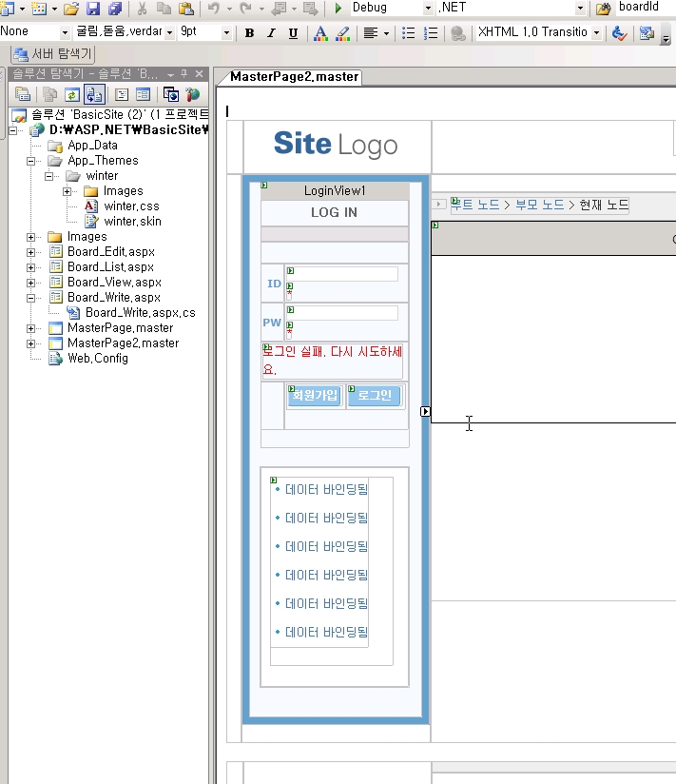Open the block format None dropdown
The height and width of the screenshot is (784, 676).
[x=65, y=33]
